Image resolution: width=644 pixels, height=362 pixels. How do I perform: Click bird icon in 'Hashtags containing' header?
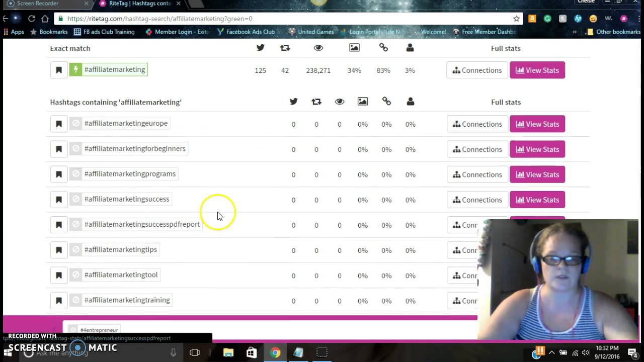[293, 102]
